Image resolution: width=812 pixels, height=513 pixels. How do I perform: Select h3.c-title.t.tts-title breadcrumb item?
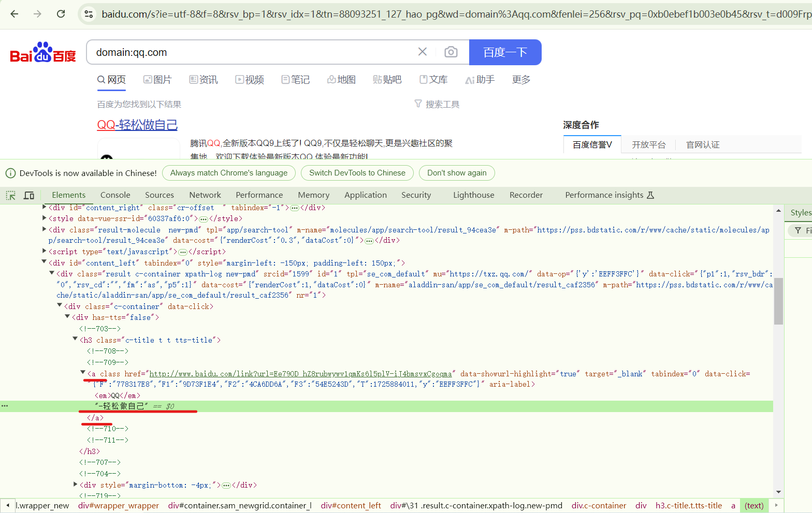tap(689, 506)
